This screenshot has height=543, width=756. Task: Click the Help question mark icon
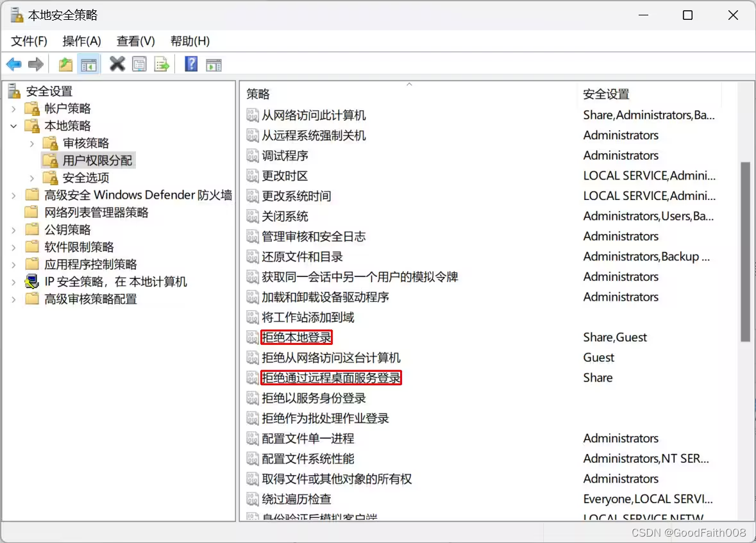(x=192, y=64)
